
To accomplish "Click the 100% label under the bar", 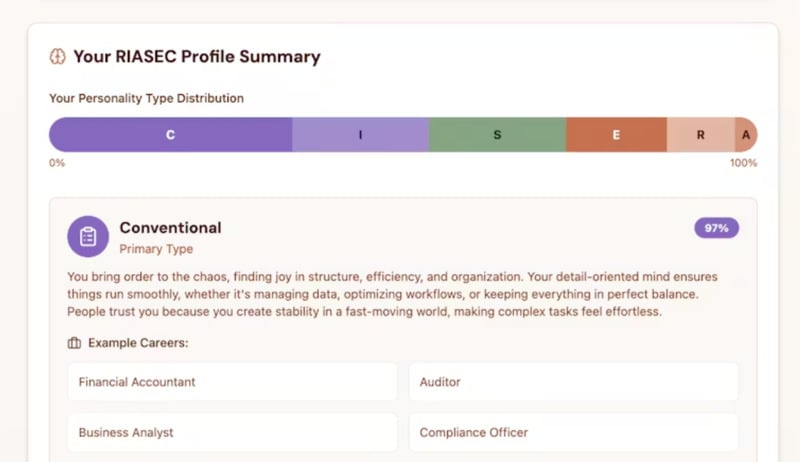I will (743, 163).
